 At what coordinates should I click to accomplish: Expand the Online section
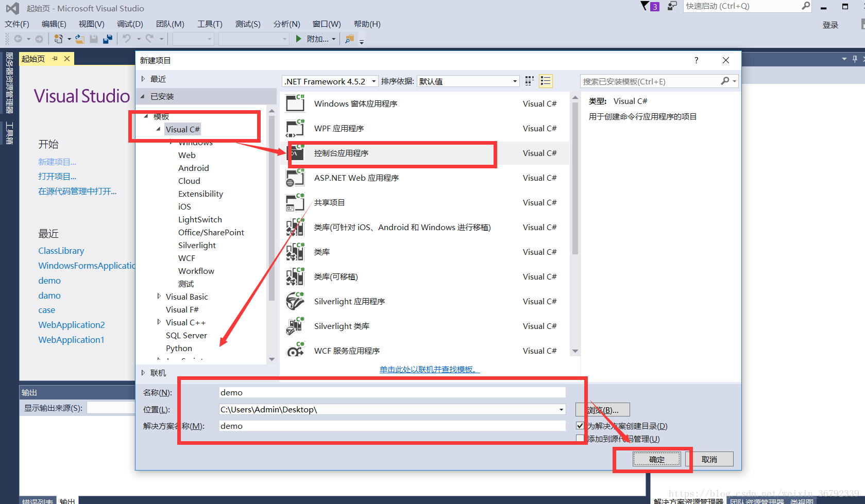point(143,373)
